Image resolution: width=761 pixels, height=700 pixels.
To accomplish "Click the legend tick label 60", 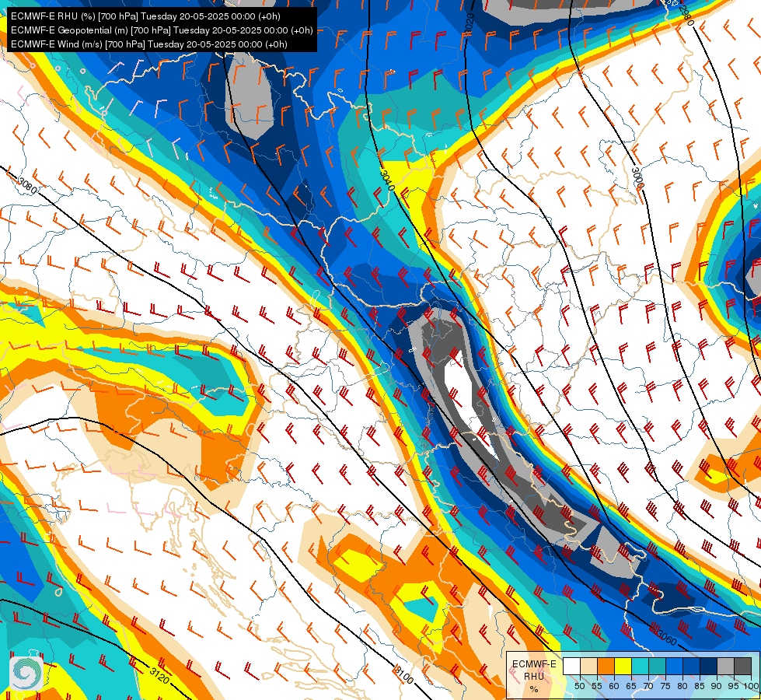I will click(614, 686).
